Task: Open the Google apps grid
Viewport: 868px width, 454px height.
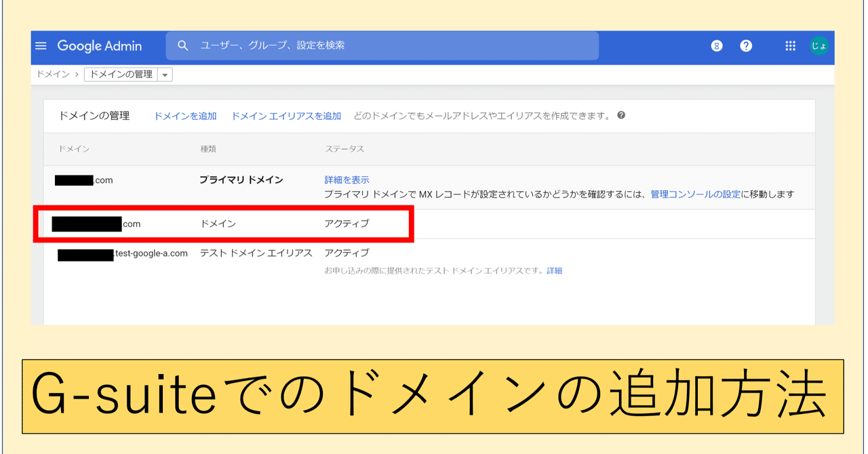Action: click(790, 46)
